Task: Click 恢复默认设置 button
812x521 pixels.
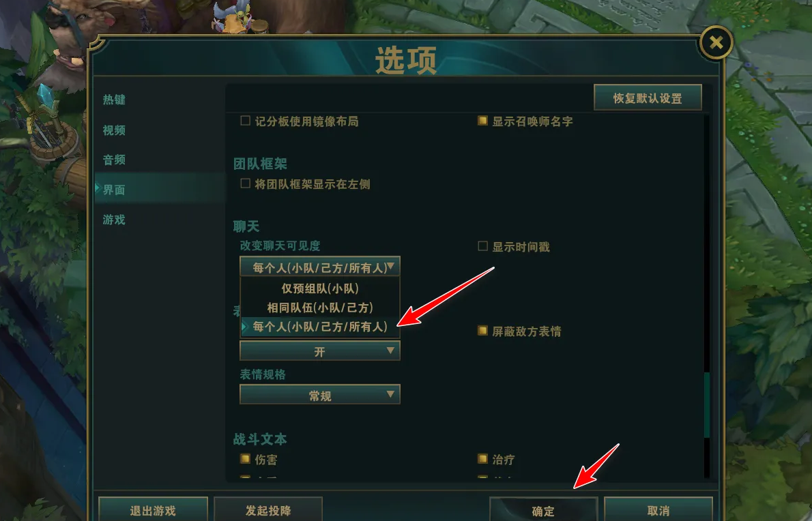Action: point(648,98)
